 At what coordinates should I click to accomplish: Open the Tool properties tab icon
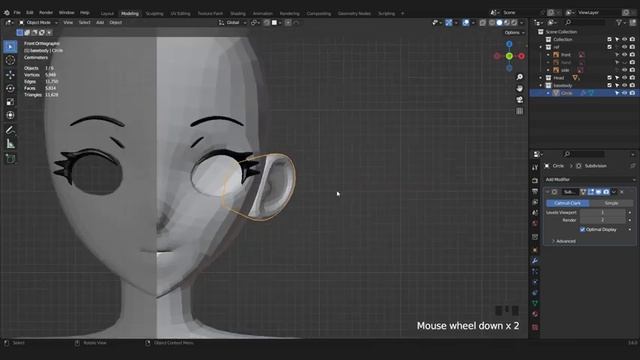coord(535,168)
